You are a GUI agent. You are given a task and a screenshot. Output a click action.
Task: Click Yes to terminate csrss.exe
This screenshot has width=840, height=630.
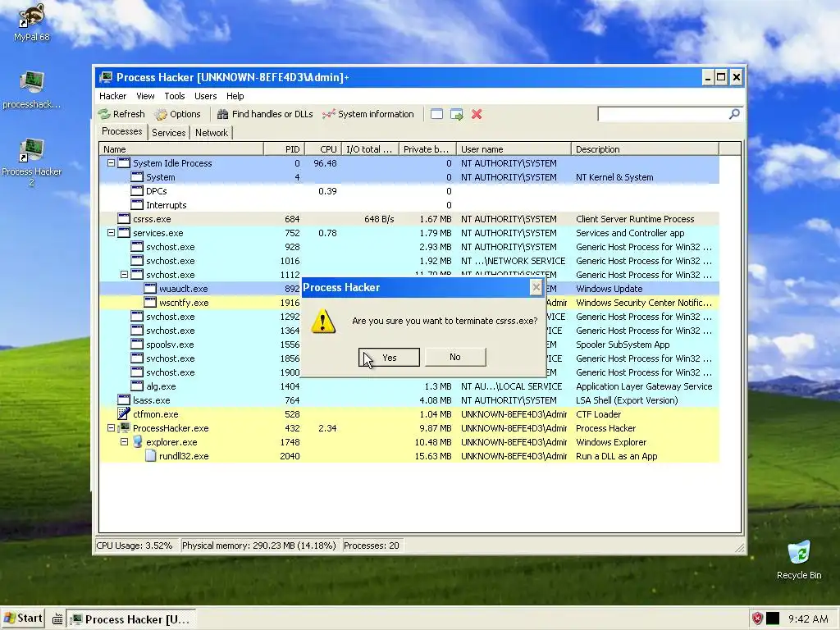[x=389, y=358]
